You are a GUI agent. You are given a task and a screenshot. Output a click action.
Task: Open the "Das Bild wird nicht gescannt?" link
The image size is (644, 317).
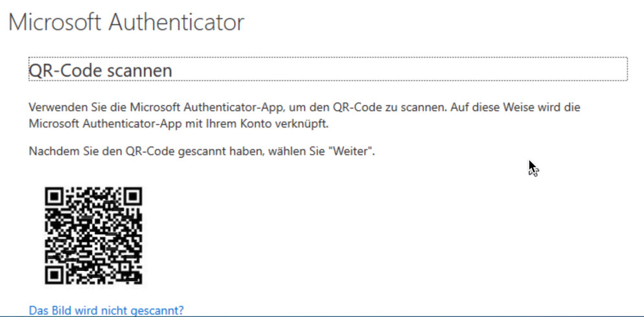tap(106, 310)
